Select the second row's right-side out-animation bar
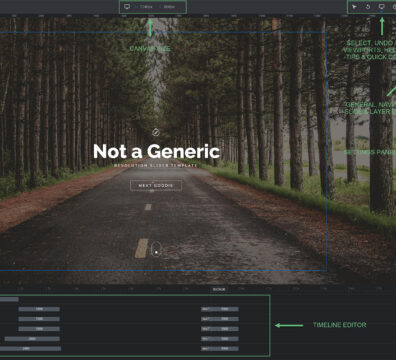This screenshot has width=396, height=360. coord(220,309)
